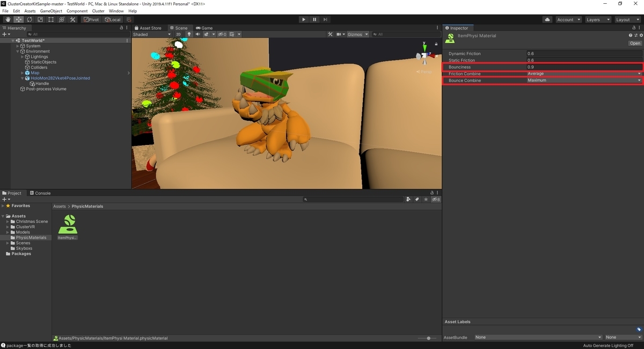Select the Rect Transform tool
Image resolution: width=644 pixels, height=349 pixels.
tap(50, 19)
